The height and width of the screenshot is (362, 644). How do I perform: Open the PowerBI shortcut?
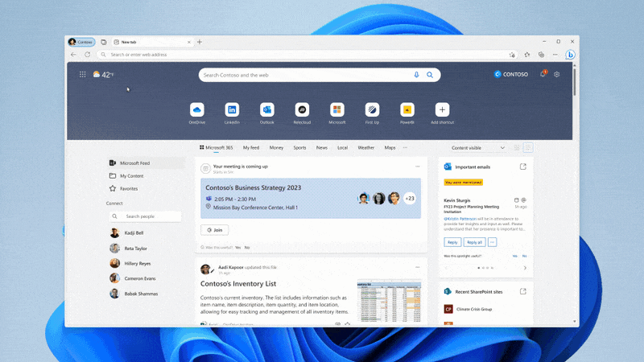point(407,109)
